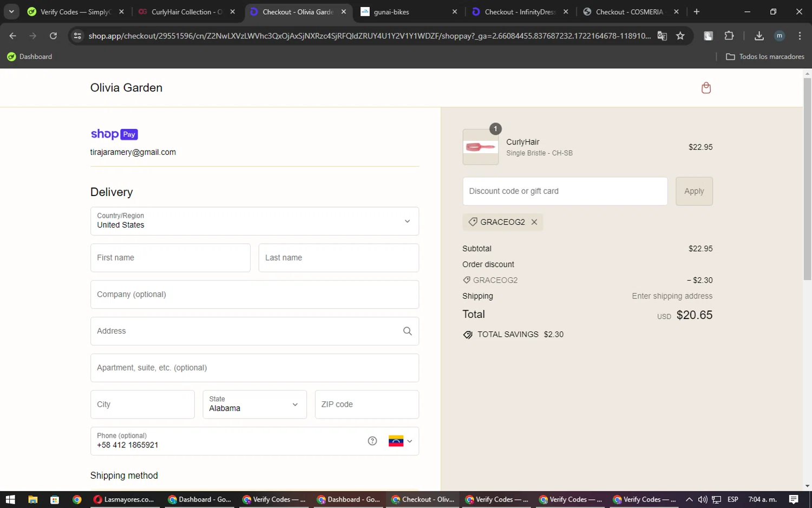
Task: Click the Shop Pay logo
Action: [114, 134]
